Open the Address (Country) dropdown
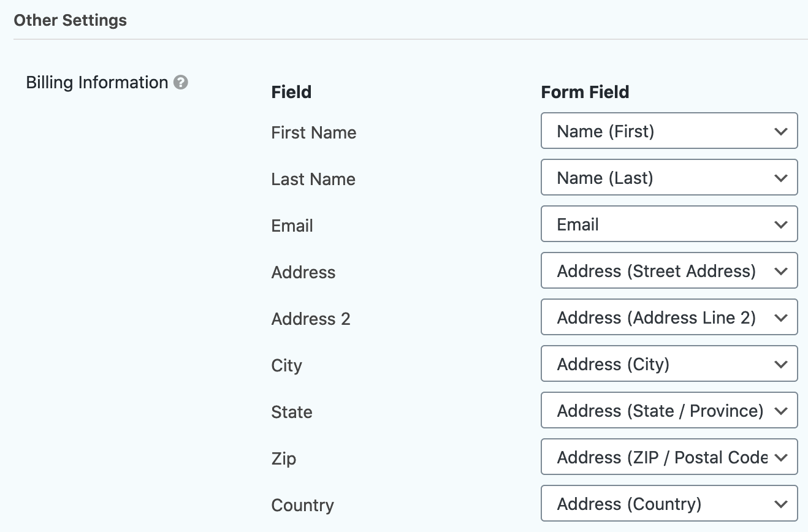This screenshot has height=532, width=808. coord(668,504)
